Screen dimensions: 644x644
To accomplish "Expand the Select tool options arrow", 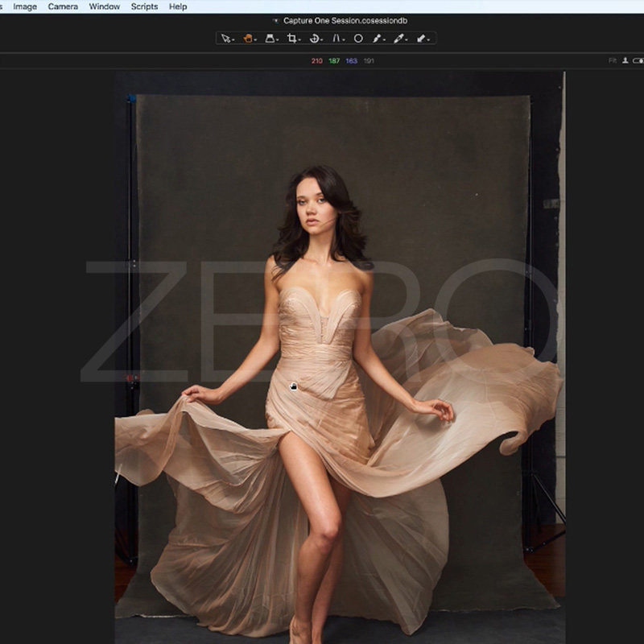I will click(x=233, y=39).
